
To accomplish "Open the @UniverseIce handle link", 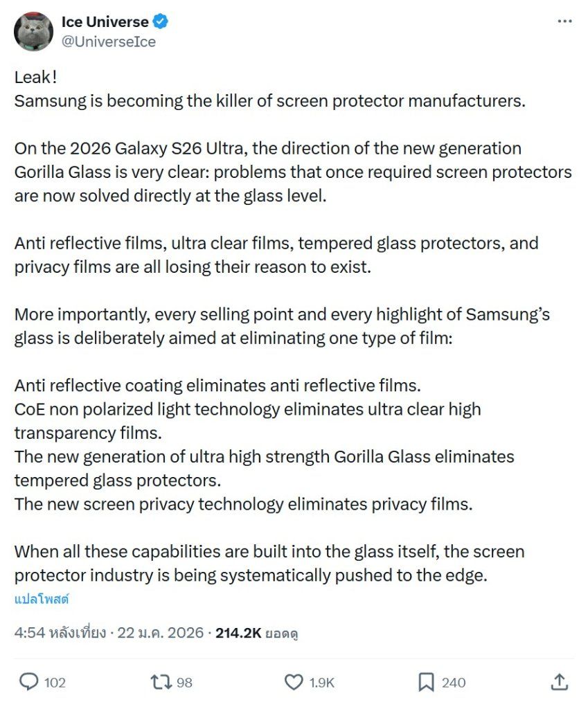I will click(108, 42).
